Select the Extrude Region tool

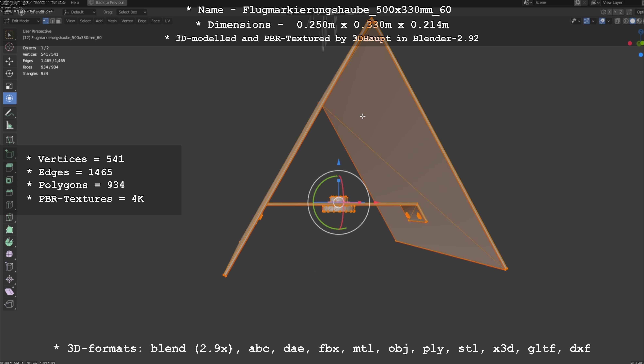[9, 168]
